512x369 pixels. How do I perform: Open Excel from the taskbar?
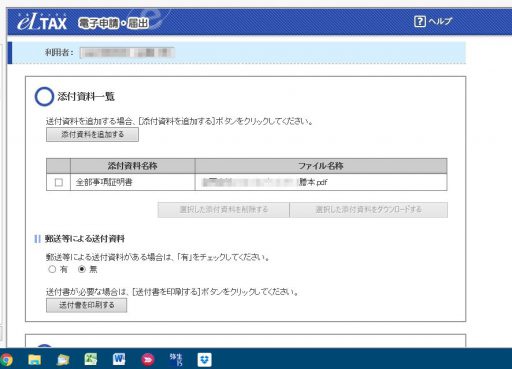(91, 359)
